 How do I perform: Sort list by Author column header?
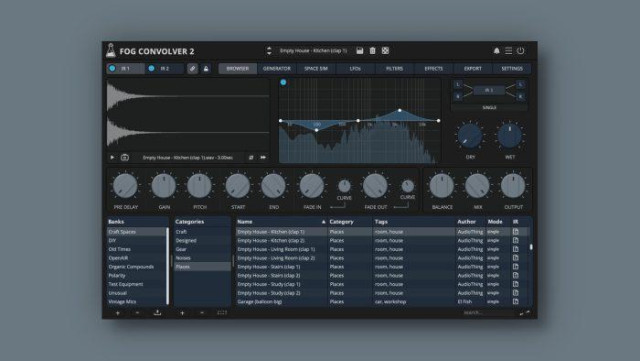[470, 222]
